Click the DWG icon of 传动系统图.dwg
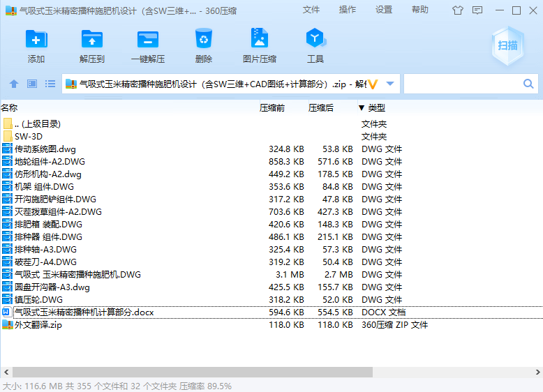Image resolution: width=543 pixels, height=392 pixels. click(x=7, y=149)
